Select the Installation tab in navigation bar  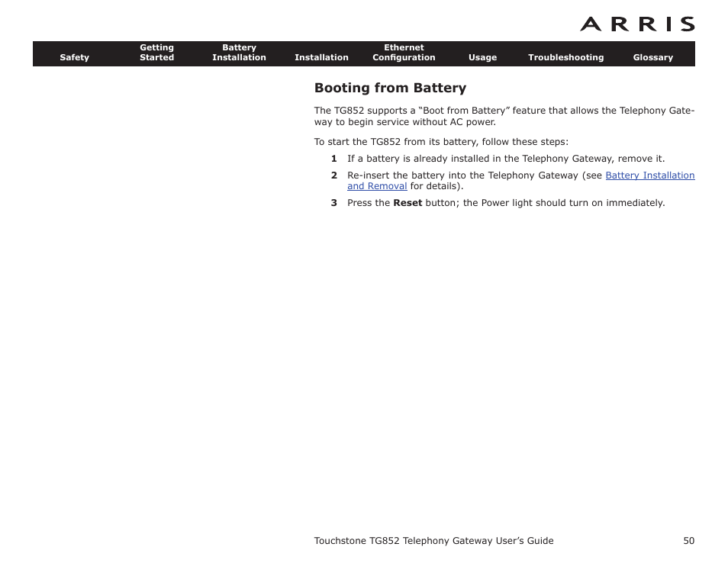coord(321,57)
